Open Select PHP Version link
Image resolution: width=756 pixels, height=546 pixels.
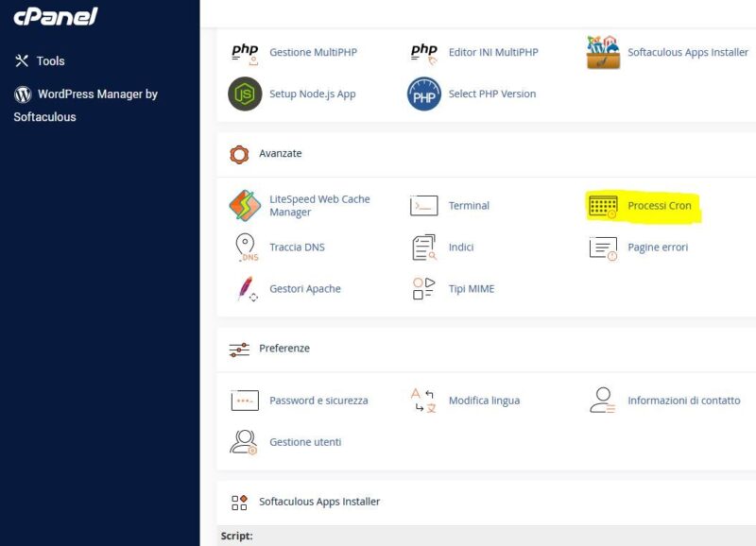pos(491,94)
